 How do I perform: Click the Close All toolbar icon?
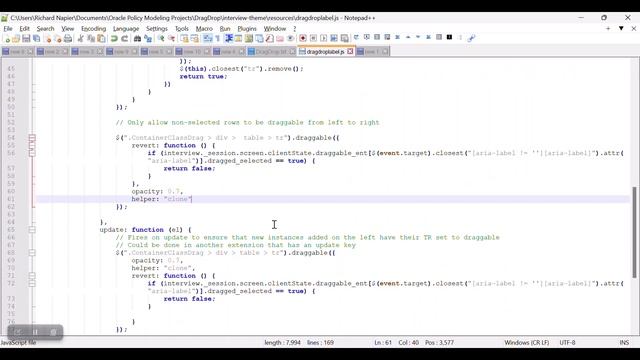pyautogui.click(x=58, y=38)
